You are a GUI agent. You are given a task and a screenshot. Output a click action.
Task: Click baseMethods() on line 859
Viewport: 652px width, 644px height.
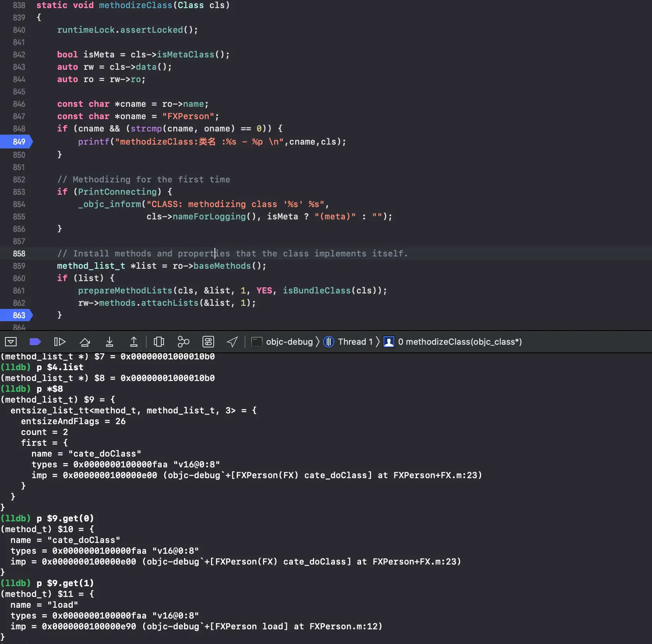(227, 266)
